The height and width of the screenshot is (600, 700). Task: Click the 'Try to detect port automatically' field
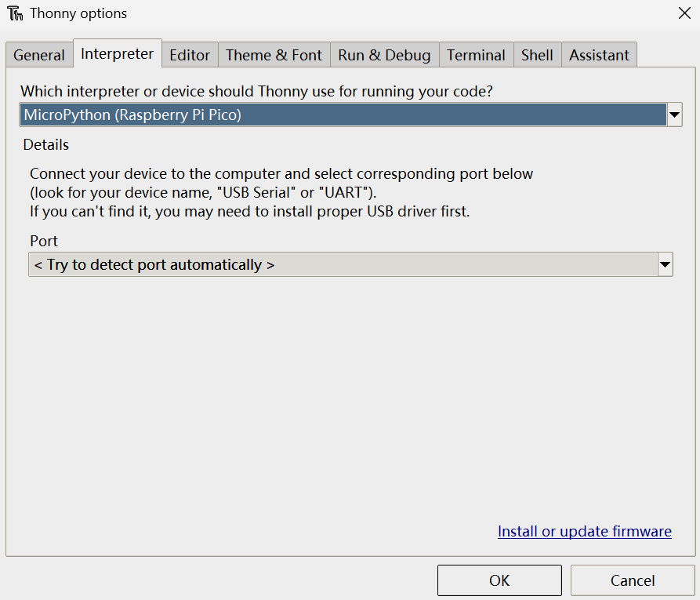point(342,265)
